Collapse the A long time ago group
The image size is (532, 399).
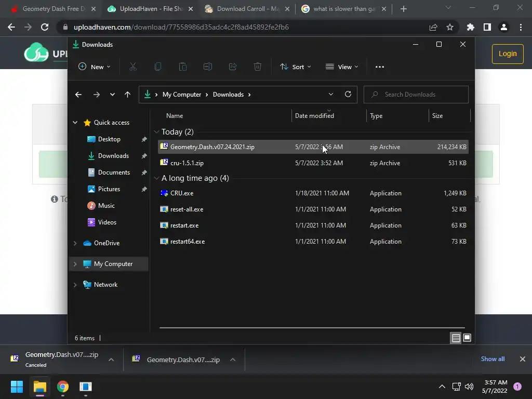pyautogui.click(x=156, y=178)
